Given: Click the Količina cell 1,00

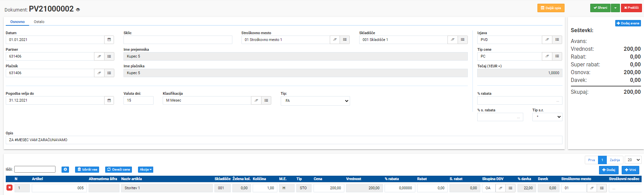Looking at the screenshot, I should click(265, 188).
